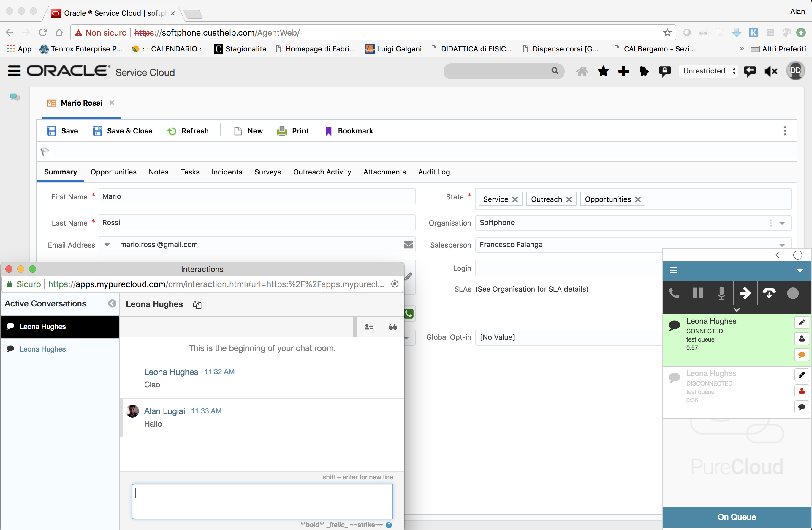Click the hamburger menu next to Oracle logo

coord(14,71)
